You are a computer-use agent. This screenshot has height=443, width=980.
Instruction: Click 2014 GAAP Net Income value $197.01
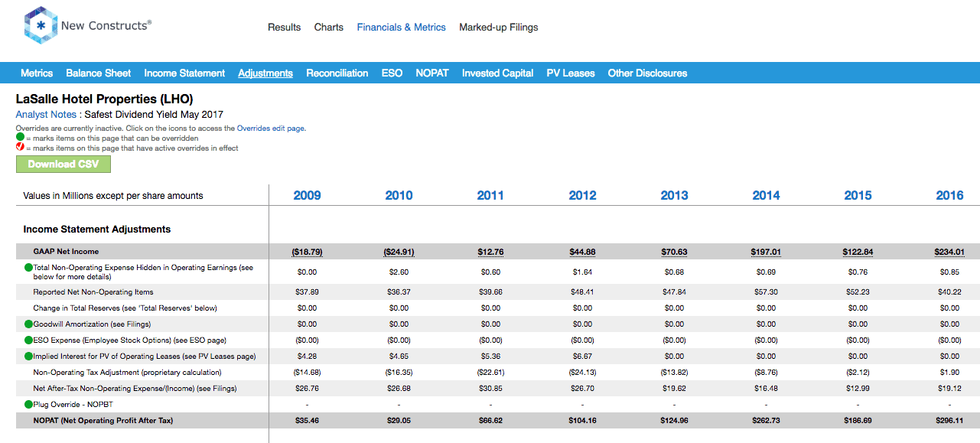(766, 252)
